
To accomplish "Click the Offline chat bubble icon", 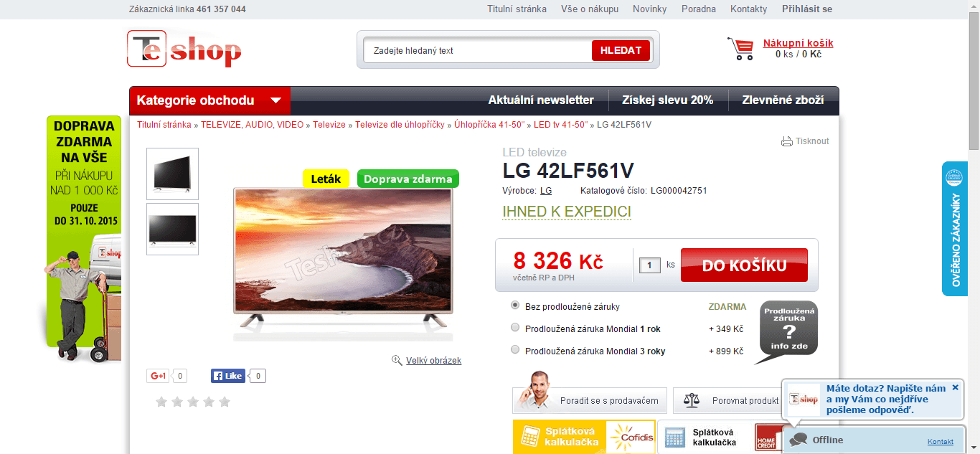I will tap(798, 440).
